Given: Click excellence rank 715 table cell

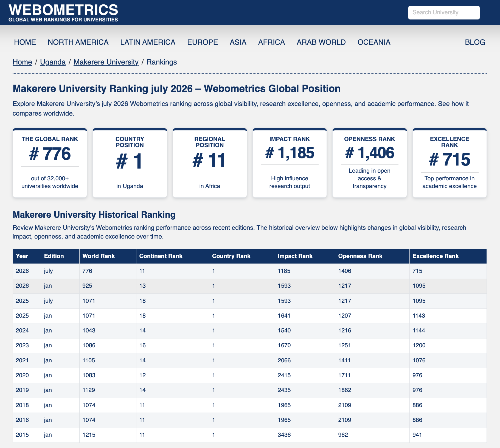Looking at the screenshot, I should coord(448,271).
